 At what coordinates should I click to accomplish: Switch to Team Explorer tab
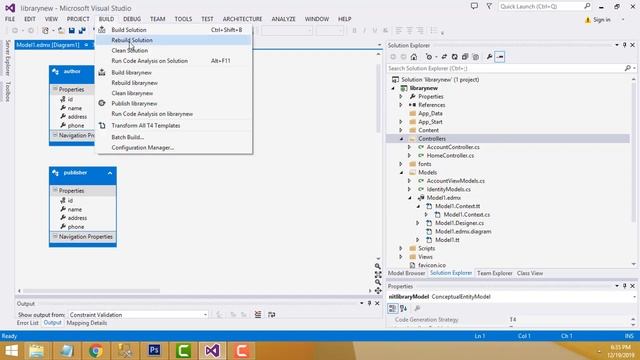pyautogui.click(x=494, y=273)
